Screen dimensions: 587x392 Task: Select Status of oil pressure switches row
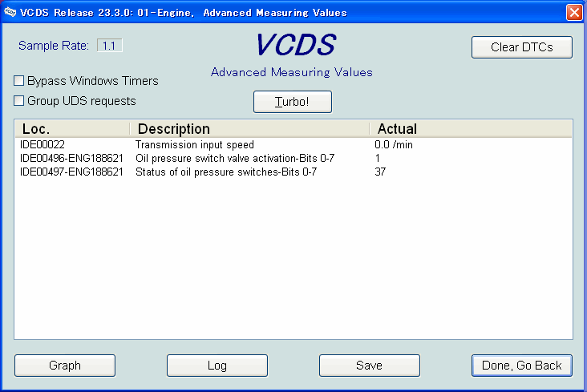[x=225, y=172]
